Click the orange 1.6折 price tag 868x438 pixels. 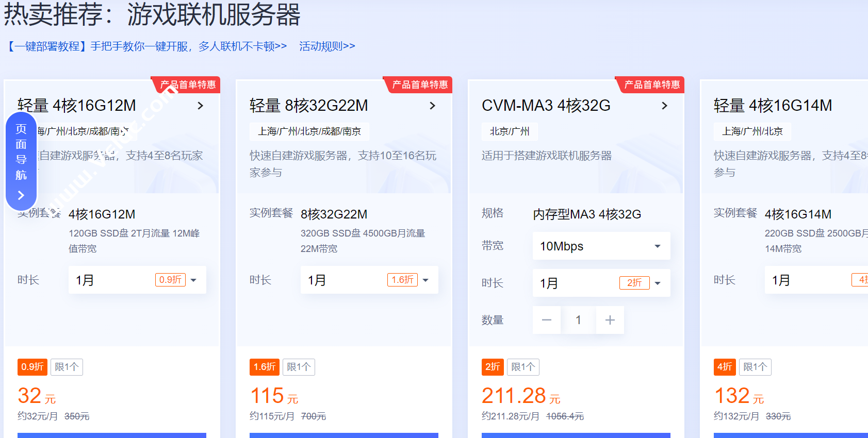pos(265,367)
